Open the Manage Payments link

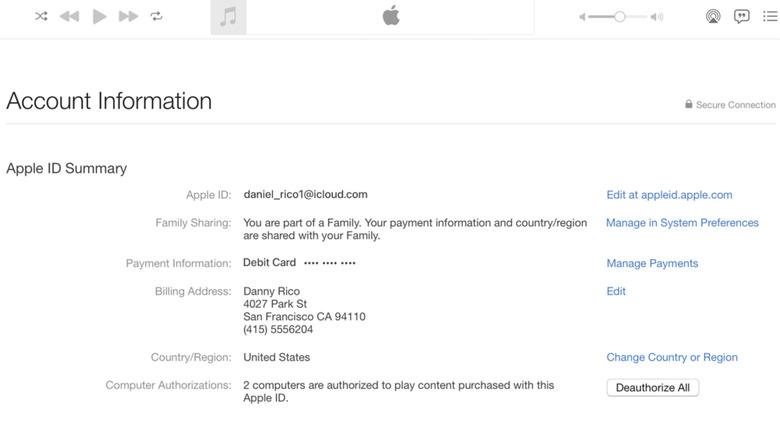(x=652, y=263)
